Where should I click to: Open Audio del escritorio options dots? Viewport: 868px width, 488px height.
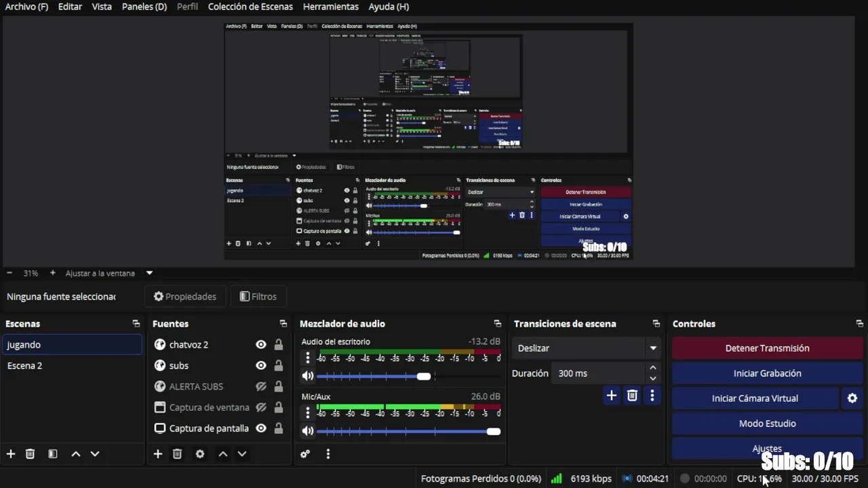(x=308, y=357)
